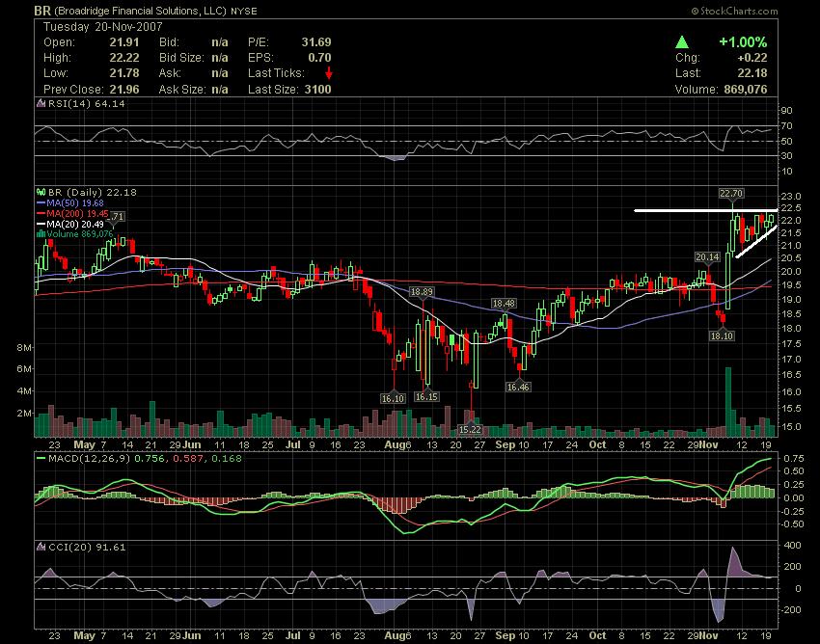820x644 pixels.
Task: Click the 90 label on the RSI axis
Action: tap(787, 110)
